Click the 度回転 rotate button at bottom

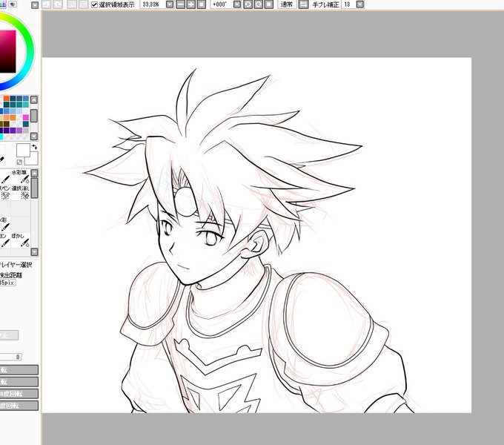tap(19, 405)
